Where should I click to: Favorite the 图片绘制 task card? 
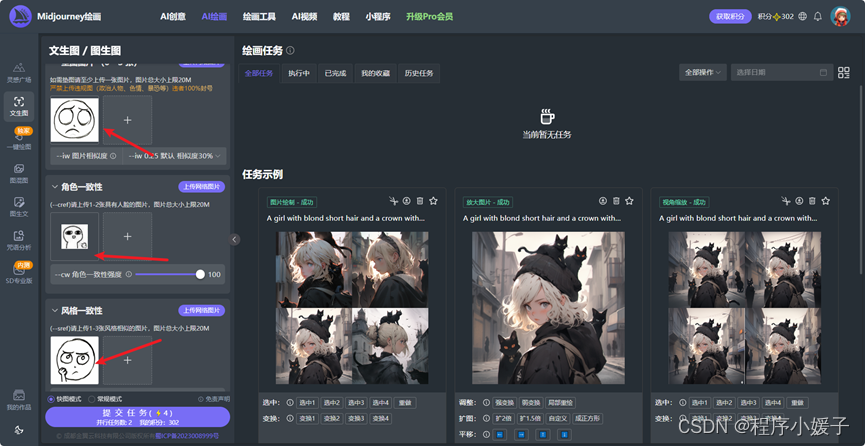(433, 201)
